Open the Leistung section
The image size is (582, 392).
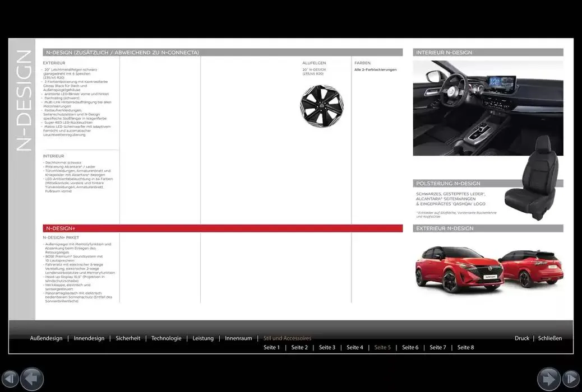(203, 338)
